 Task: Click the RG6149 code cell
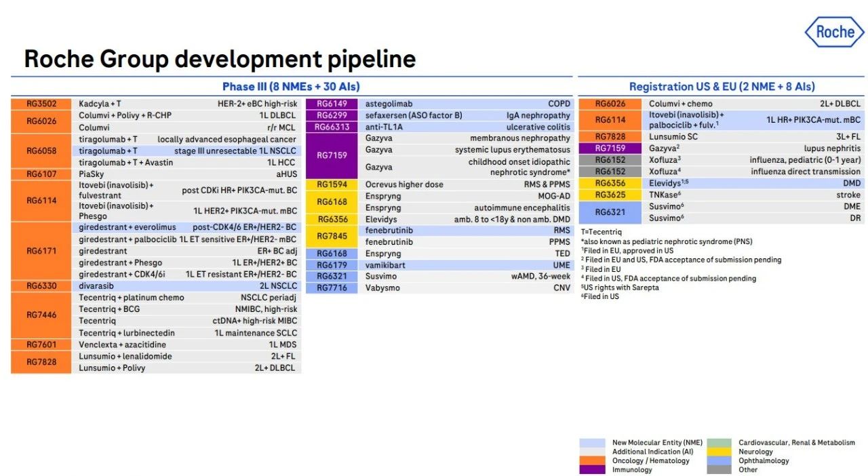(x=332, y=104)
